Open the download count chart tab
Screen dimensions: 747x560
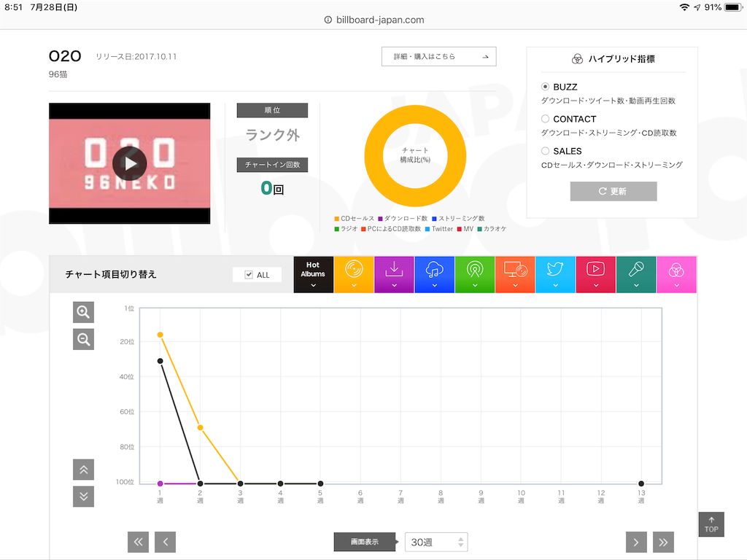394,274
